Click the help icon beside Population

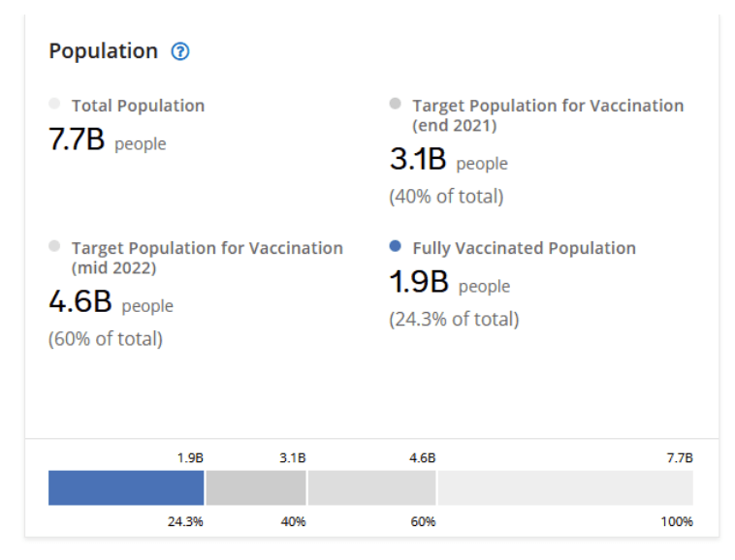(179, 51)
